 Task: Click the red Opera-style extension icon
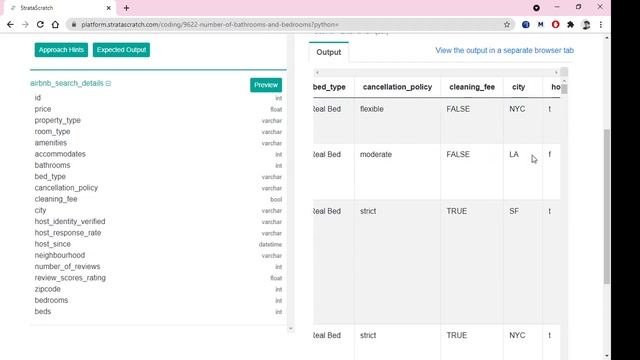pos(556,24)
